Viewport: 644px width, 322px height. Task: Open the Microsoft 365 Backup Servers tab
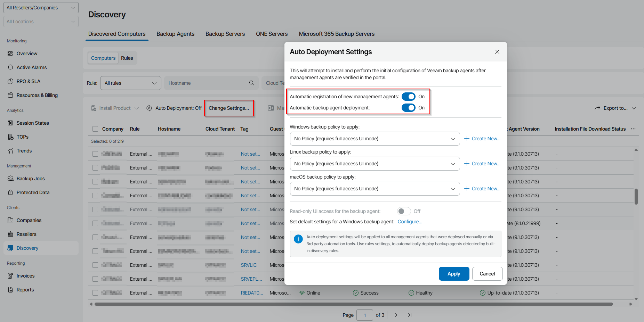336,34
